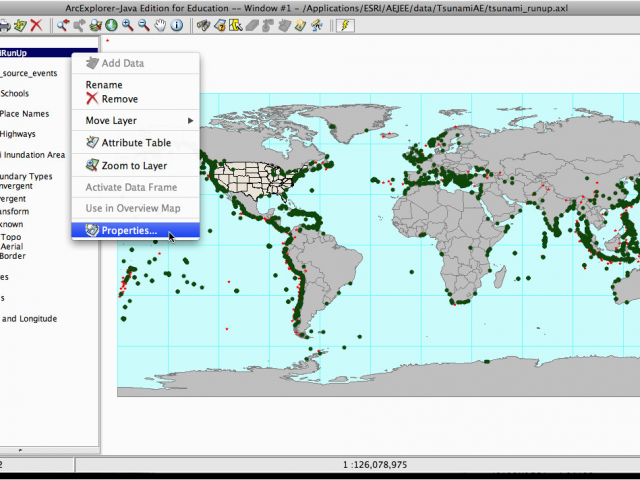Click the Transform legend entry
This screenshot has width=640, height=480.
(15, 211)
